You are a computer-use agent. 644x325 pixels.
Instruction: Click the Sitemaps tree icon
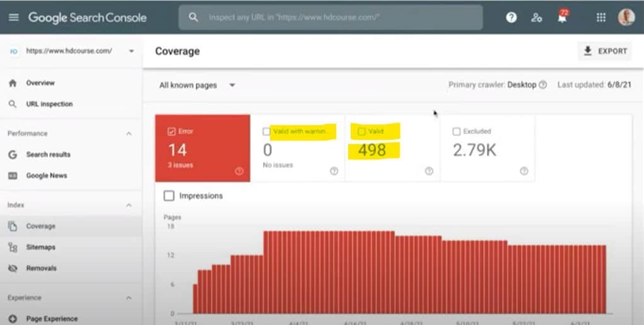click(13, 248)
